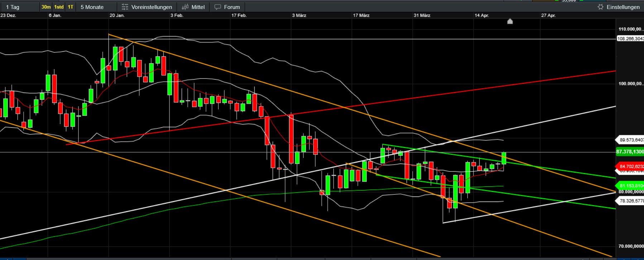The image size is (644, 260).
Task: Click the 80.000,0000 price axis value
Action: pos(631,192)
